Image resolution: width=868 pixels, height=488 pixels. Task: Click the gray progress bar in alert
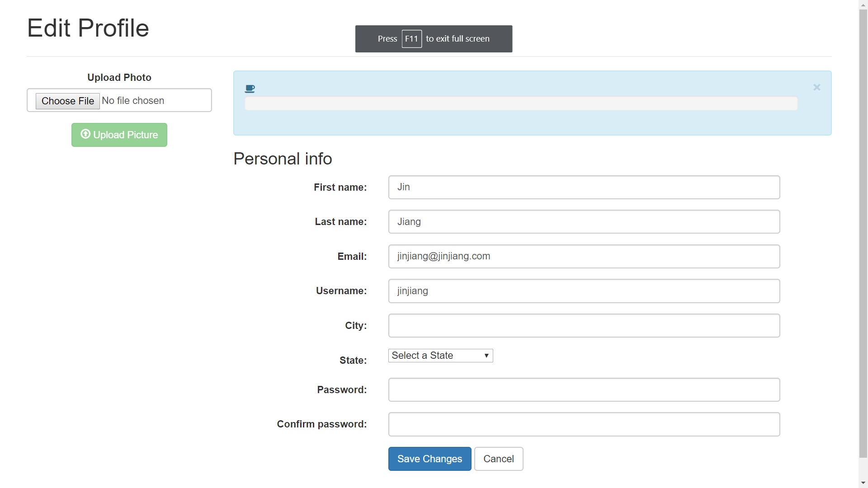click(x=521, y=103)
